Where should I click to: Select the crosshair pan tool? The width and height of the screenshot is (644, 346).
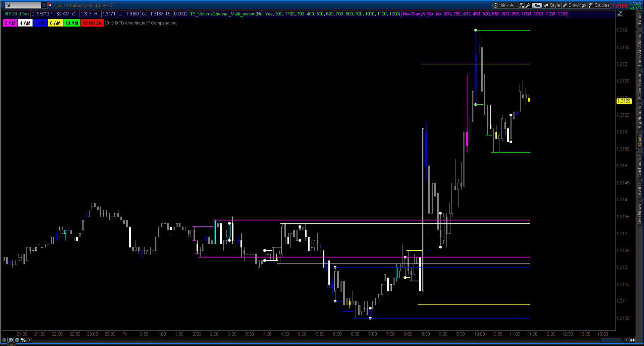pyautogui.click(x=4, y=340)
